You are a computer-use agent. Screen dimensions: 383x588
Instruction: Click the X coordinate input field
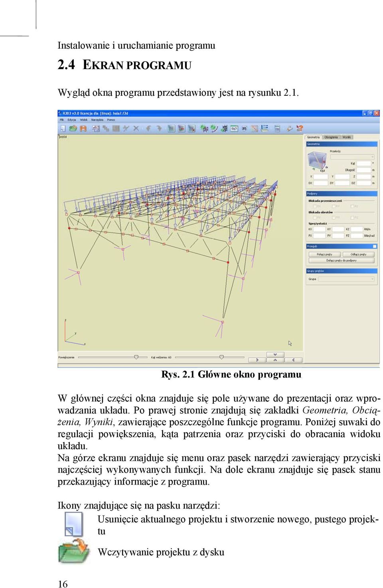click(x=321, y=176)
